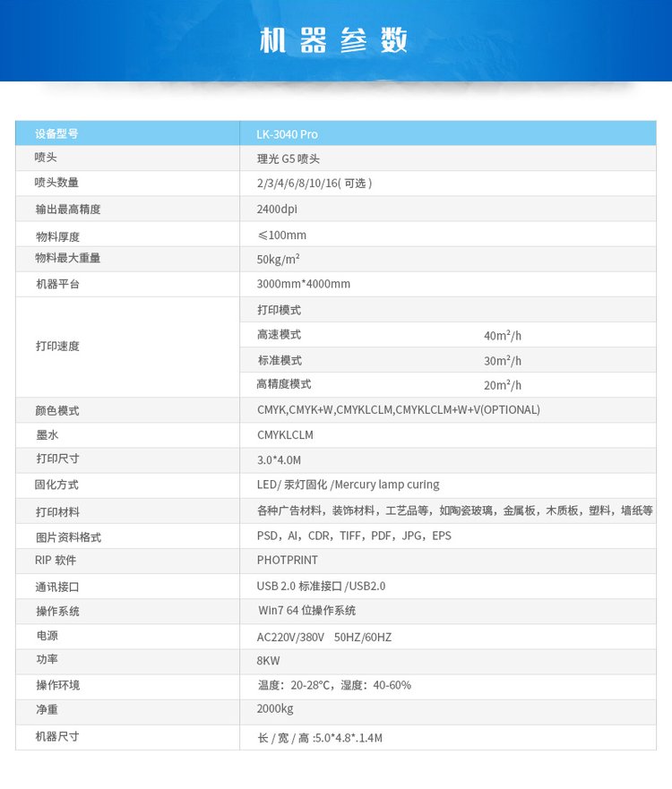Click the 高速模式 40m²/h speed value
The width and height of the screenshot is (672, 789).
tap(502, 336)
